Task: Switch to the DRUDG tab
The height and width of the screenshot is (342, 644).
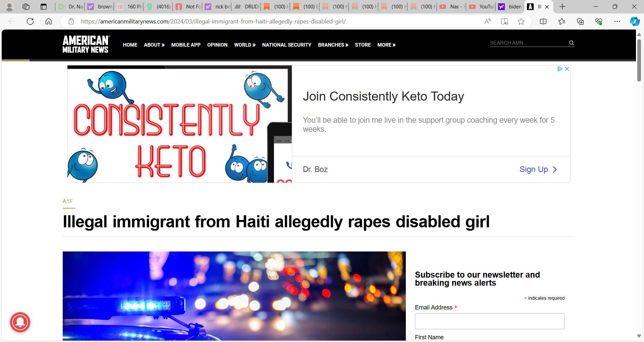Action: point(247,7)
